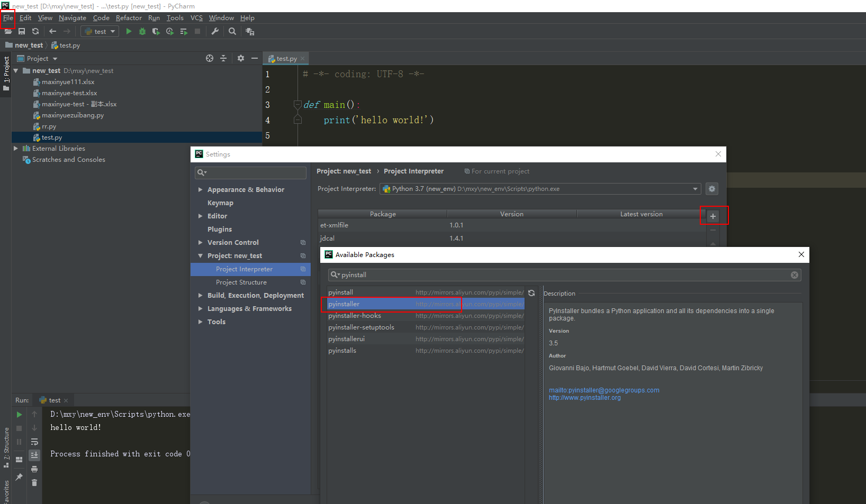
Task: Open the File menu
Action: coord(8,18)
